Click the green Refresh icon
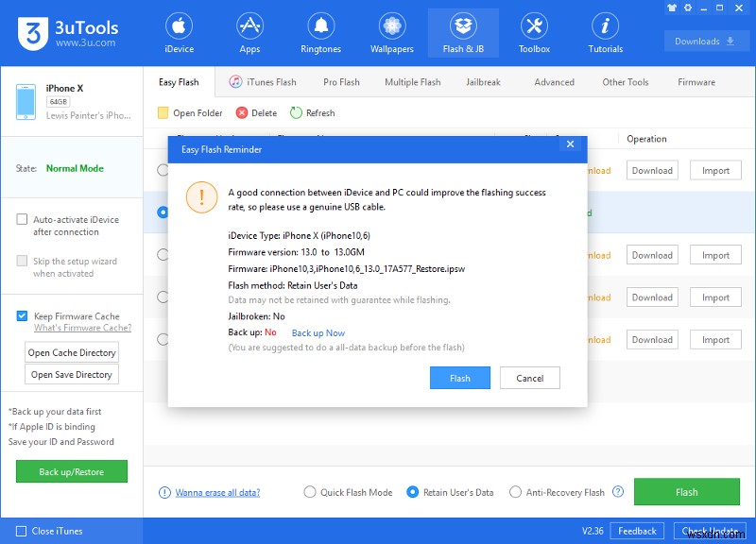The width and height of the screenshot is (756, 544). click(296, 112)
